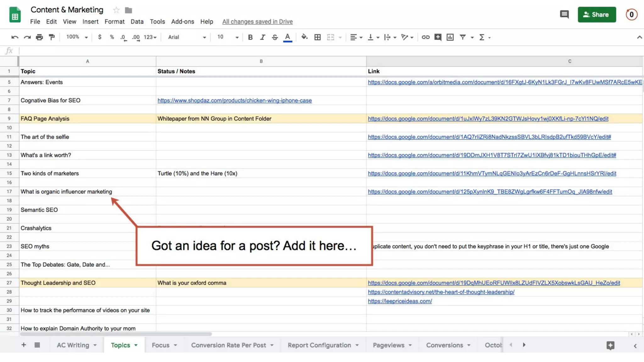The width and height of the screenshot is (644, 362).
Task: Open the leepriceideas.com link
Action: [x=400, y=301]
